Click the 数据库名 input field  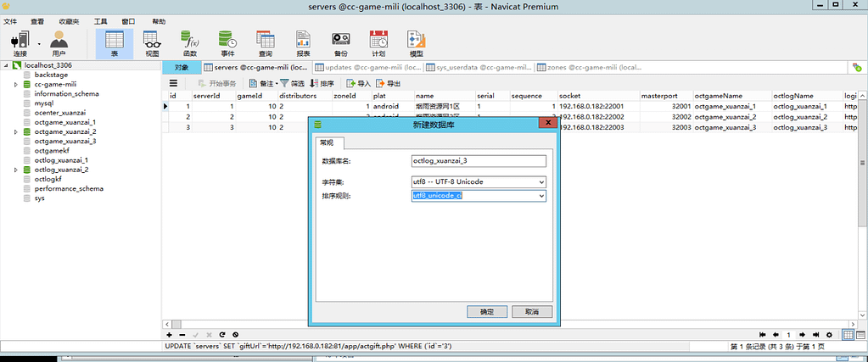(x=479, y=161)
